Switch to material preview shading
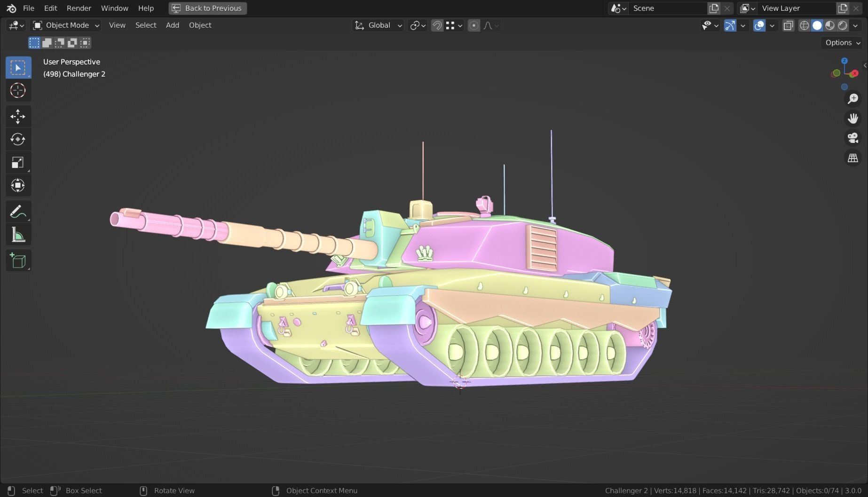This screenshot has width=868, height=497. point(830,25)
